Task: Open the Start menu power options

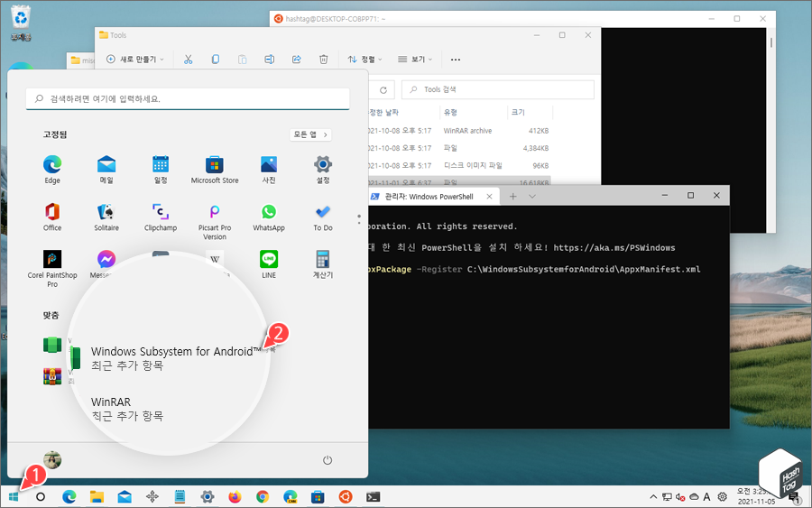Action: (x=328, y=460)
